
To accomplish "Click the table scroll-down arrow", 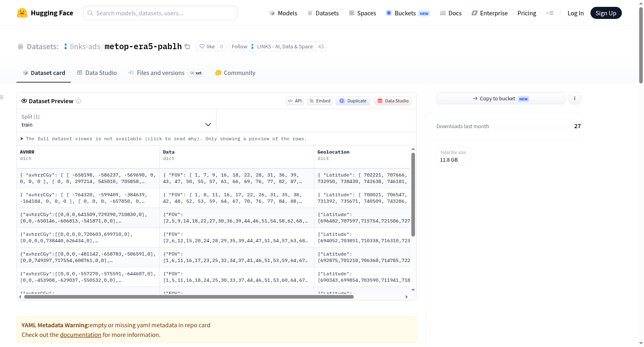I will point(413,290).
